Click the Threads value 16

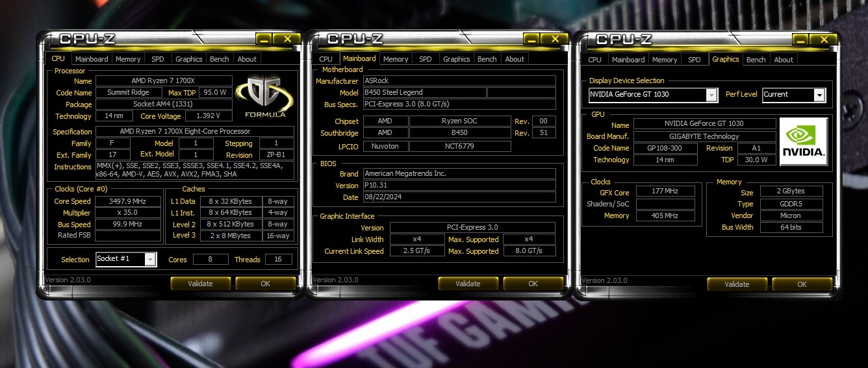point(278,260)
